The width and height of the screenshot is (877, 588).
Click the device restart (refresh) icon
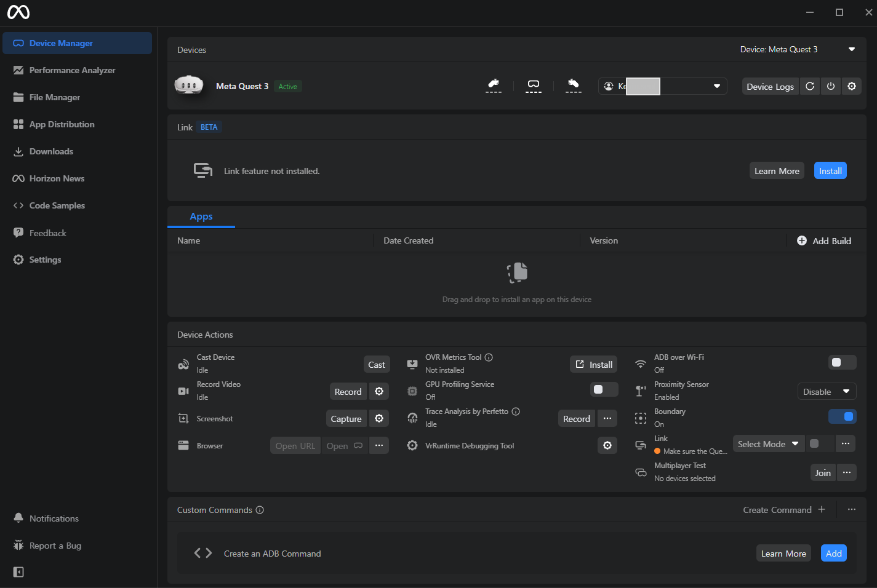[x=810, y=86]
